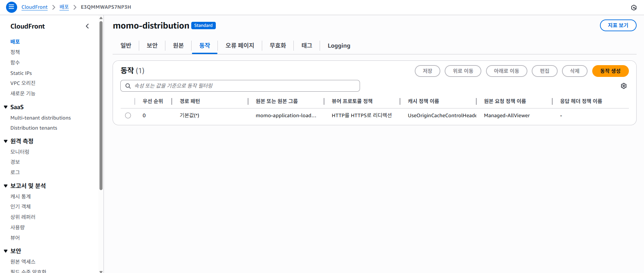The height and width of the screenshot is (273, 644).
Task: Click the 아래로 이동 button
Action: (507, 71)
